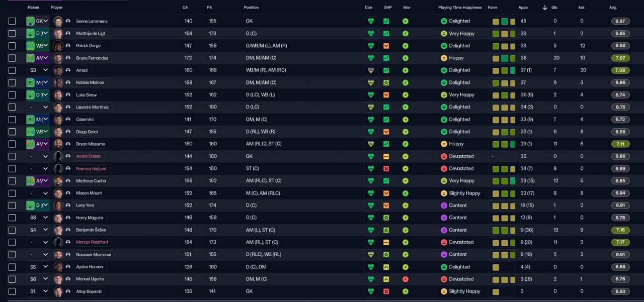Click Rasmus Højlund's red X sharpness icon
Image resolution: width=644 pixels, height=302 pixels.
pyautogui.click(x=386, y=168)
